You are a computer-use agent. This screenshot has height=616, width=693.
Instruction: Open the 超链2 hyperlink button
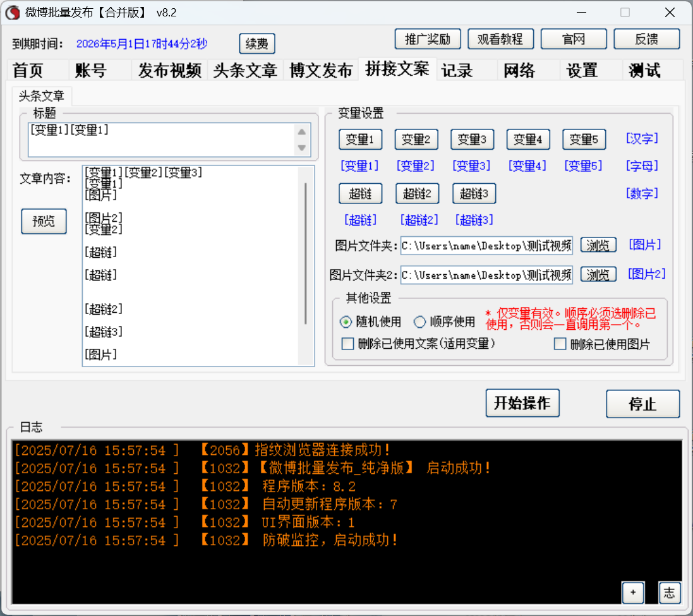[417, 193]
